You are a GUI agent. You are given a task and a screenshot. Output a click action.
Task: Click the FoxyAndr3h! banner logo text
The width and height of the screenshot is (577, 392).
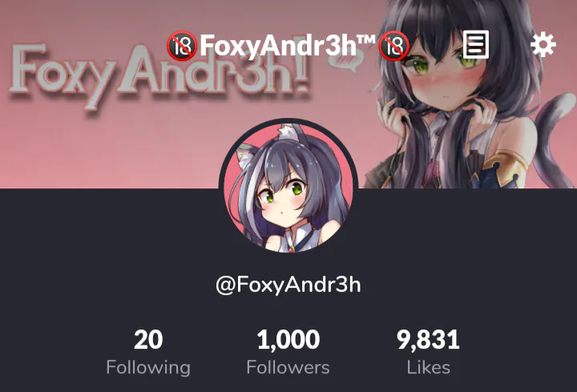[x=158, y=77]
